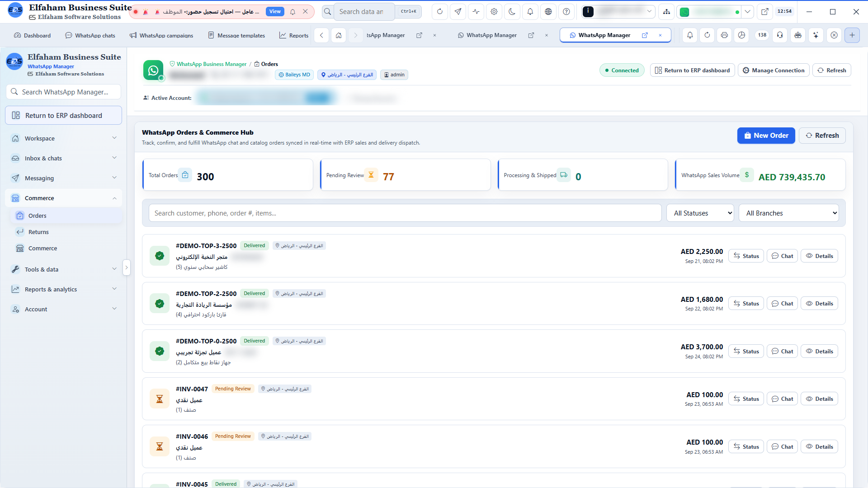Click the order search input field
868x488 pixels.
[x=405, y=213]
